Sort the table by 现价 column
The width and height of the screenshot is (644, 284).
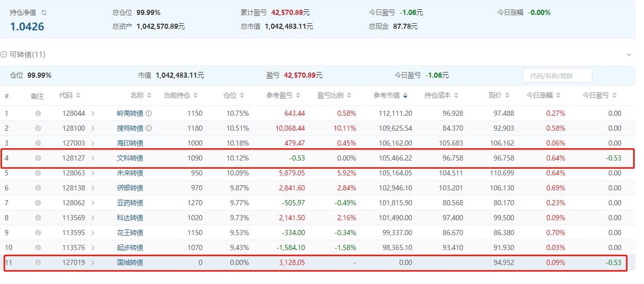[x=507, y=95]
